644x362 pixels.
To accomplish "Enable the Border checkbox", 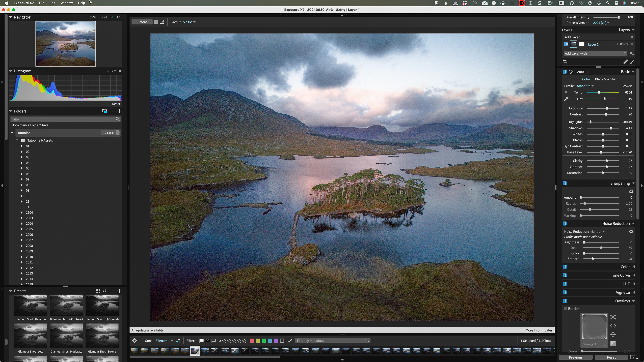I will pos(566,309).
